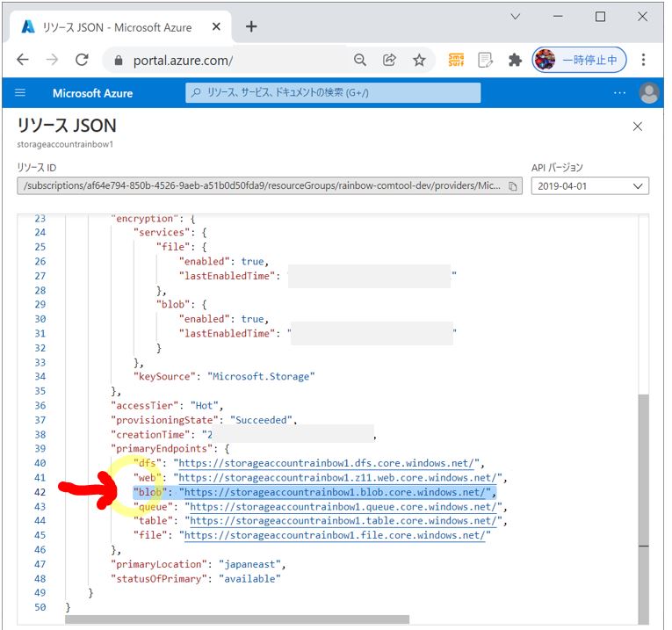Click storageaccountrainbow1 subtitle text
This screenshot has height=630, width=672.
(x=65, y=144)
